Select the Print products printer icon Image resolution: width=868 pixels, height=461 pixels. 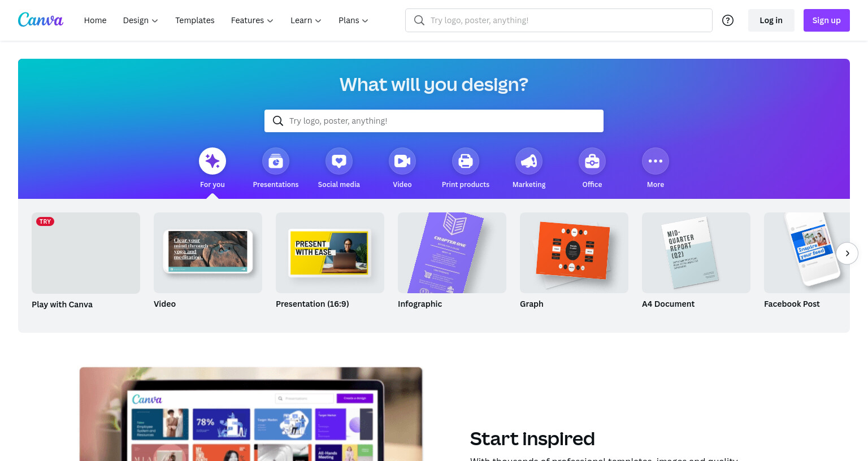466,162
